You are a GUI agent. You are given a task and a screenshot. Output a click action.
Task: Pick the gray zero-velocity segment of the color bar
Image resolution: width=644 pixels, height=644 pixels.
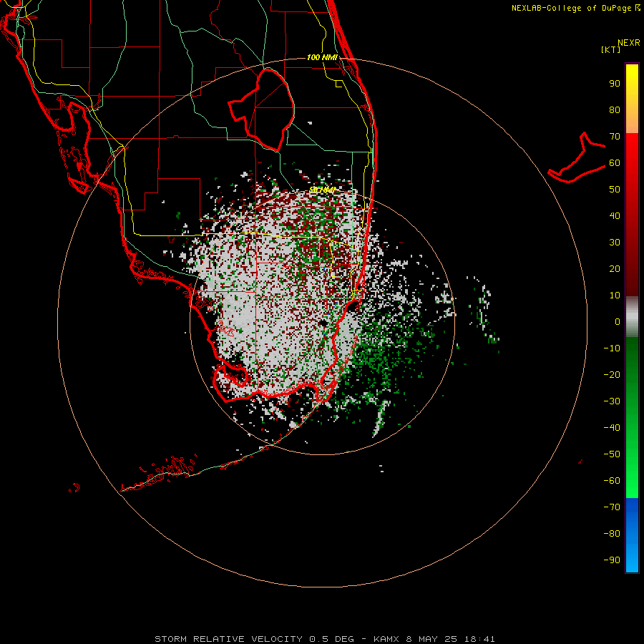pos(632,317)
